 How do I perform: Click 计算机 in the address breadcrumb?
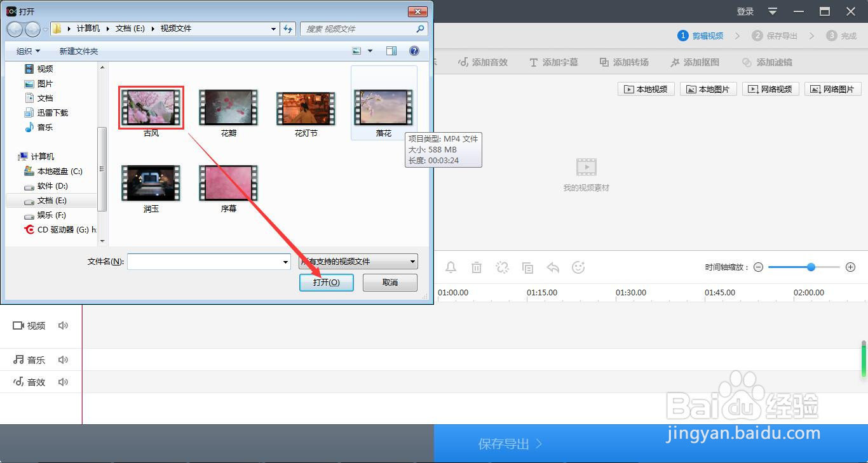pos(88,29)
